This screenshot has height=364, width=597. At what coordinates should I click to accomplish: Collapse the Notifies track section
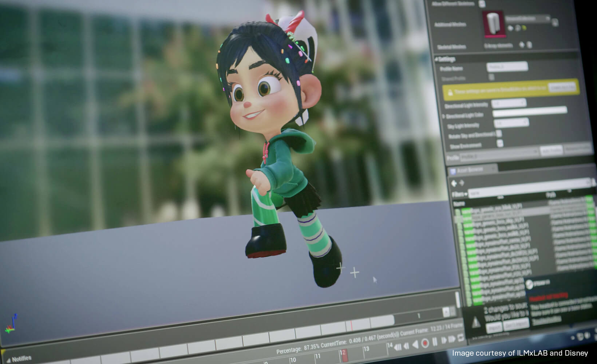pos(8,360)
